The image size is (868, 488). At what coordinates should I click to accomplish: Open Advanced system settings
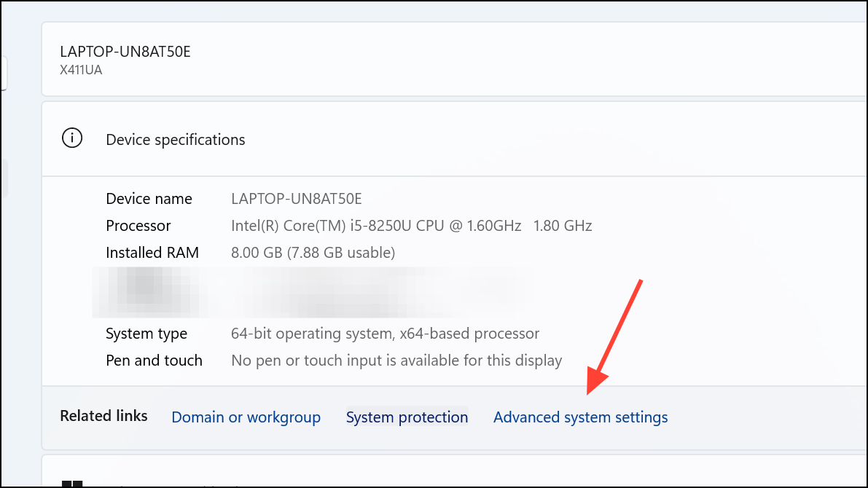click(580, 417)
